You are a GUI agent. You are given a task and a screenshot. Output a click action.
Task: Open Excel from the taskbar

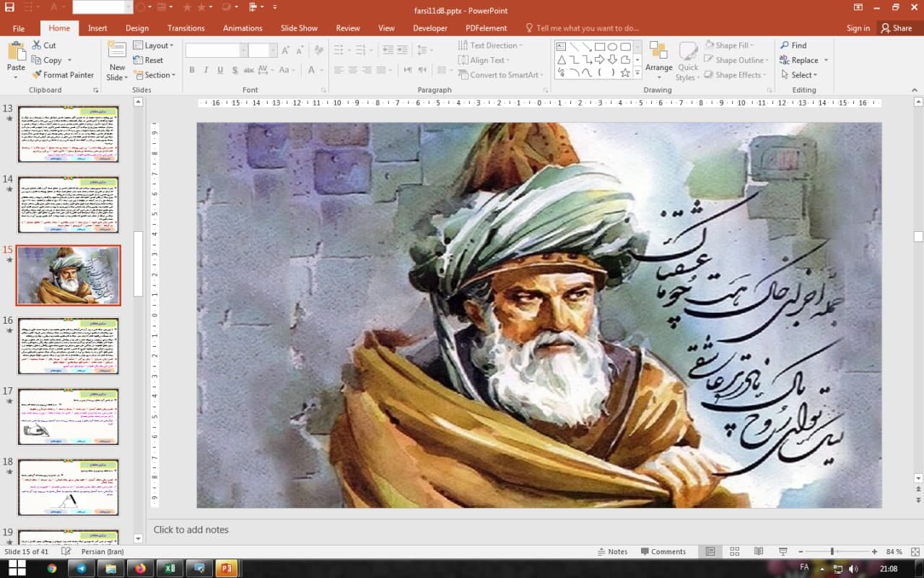[x=170, y=568]
